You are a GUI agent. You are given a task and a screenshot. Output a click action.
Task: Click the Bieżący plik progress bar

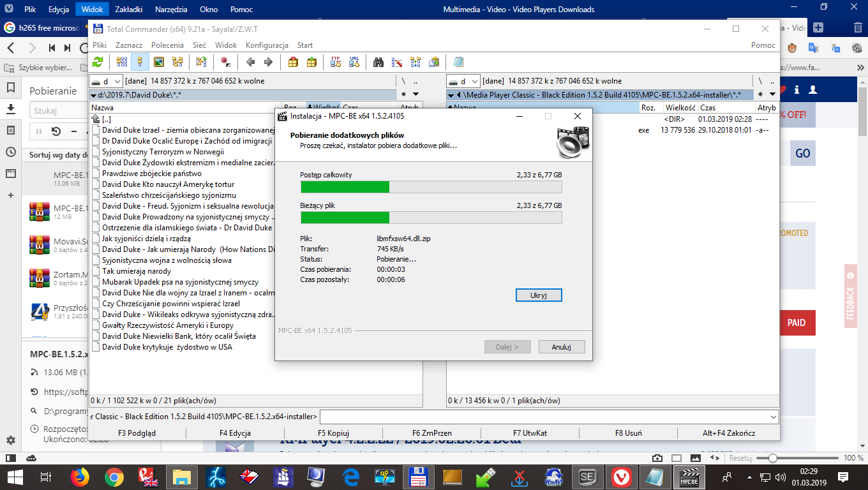431,218
